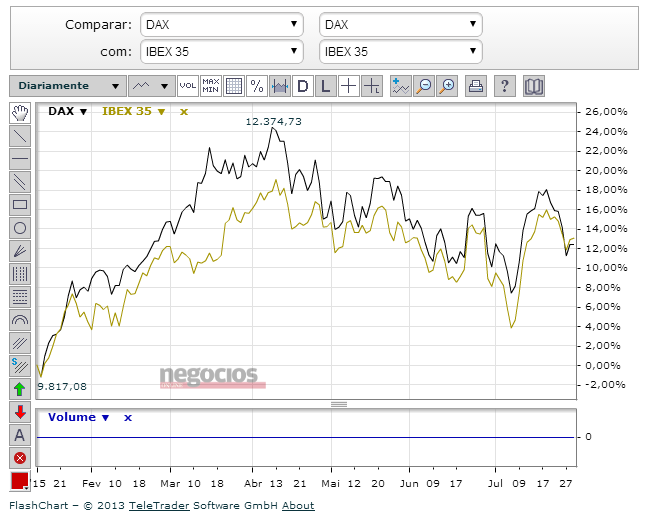The height and width of the screenshot is (529, 647).
Task: Open the manual book icon
Action: point(534,86)
